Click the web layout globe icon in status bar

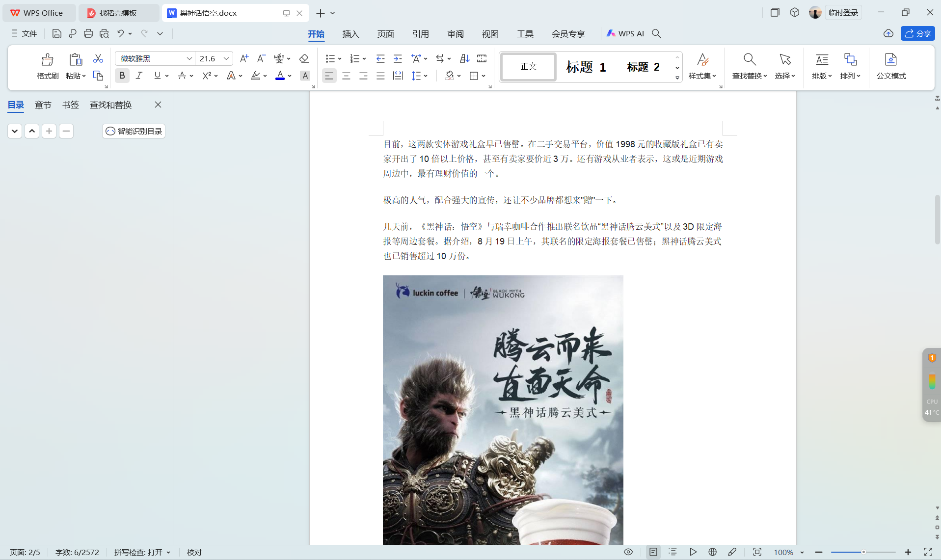pos(712,552)
